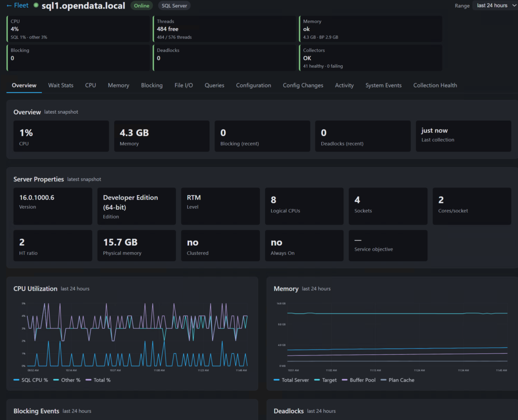This screenshot has height=420, width=518.
Task: Click the Collectors OK status card
Action: pos(370,58)
